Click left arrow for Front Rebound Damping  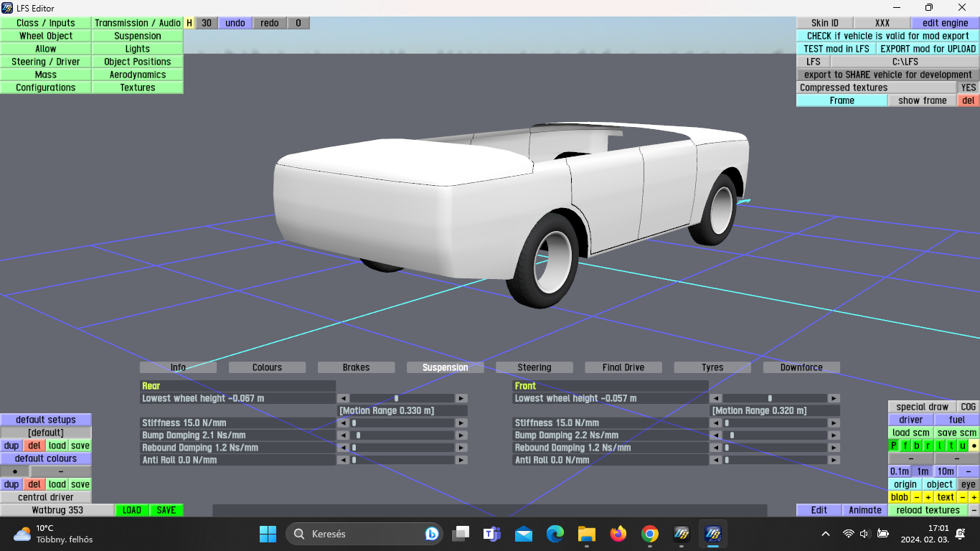pos(716,448)
